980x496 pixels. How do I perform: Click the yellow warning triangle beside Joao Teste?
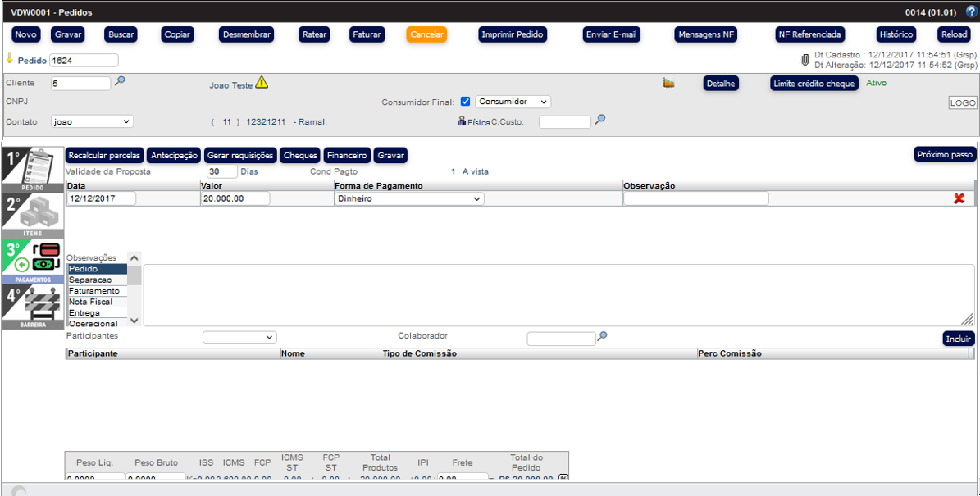(x=262, y=83)
